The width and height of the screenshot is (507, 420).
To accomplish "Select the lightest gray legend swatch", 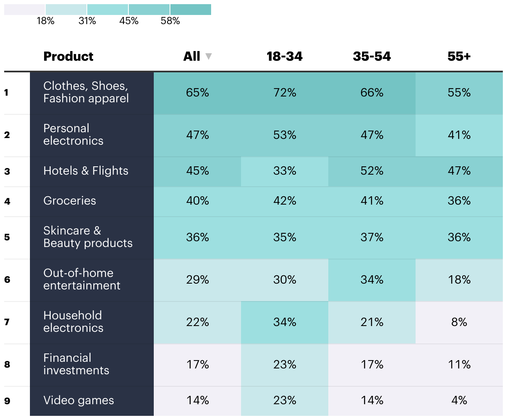I will point(25,10).
